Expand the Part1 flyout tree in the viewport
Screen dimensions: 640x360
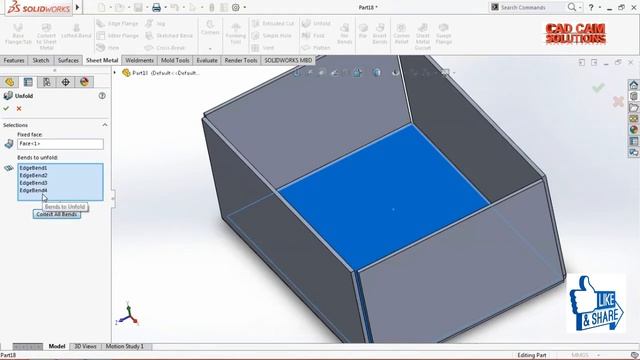coord(115,73)
